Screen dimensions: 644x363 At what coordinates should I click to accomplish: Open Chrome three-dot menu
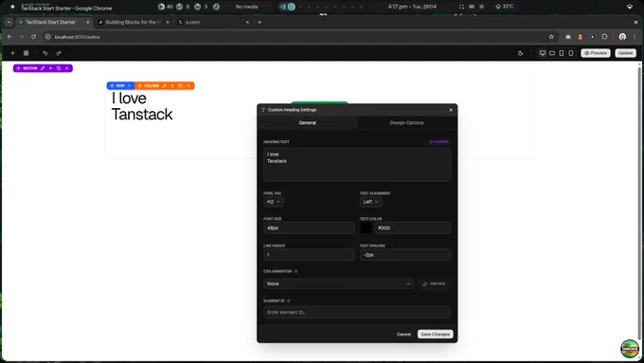point(635,37)
